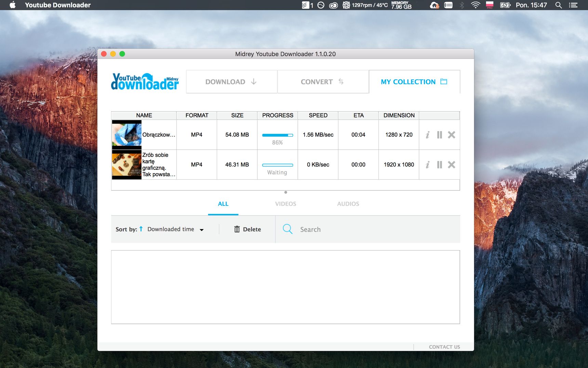Switch to the DOWNLOAD tab
588x368 pixels.
pyautogui.click(x=231, y=82)
